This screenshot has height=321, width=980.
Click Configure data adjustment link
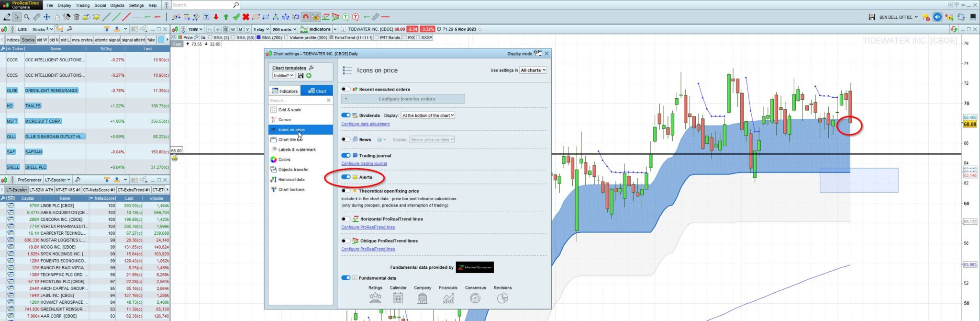[366, 124]
